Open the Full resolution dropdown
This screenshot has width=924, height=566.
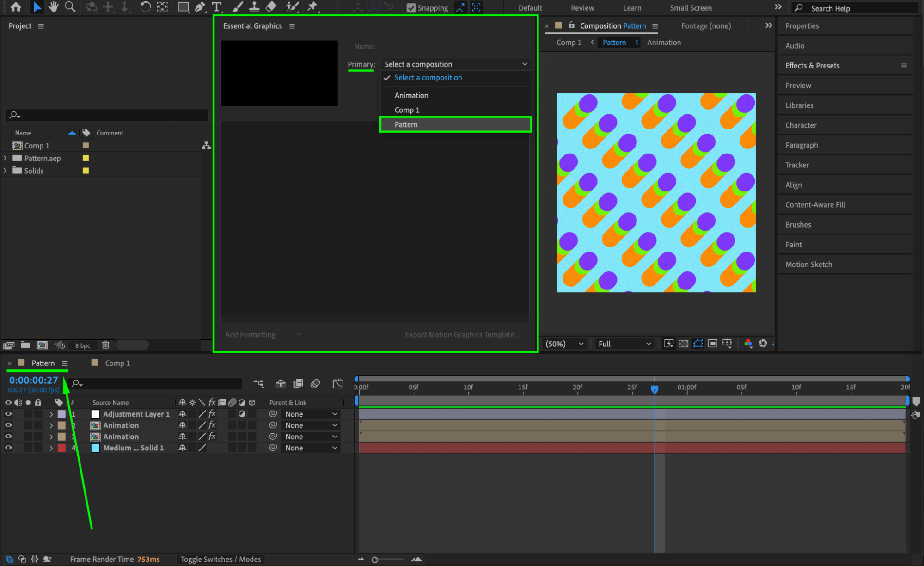(624, 344)
